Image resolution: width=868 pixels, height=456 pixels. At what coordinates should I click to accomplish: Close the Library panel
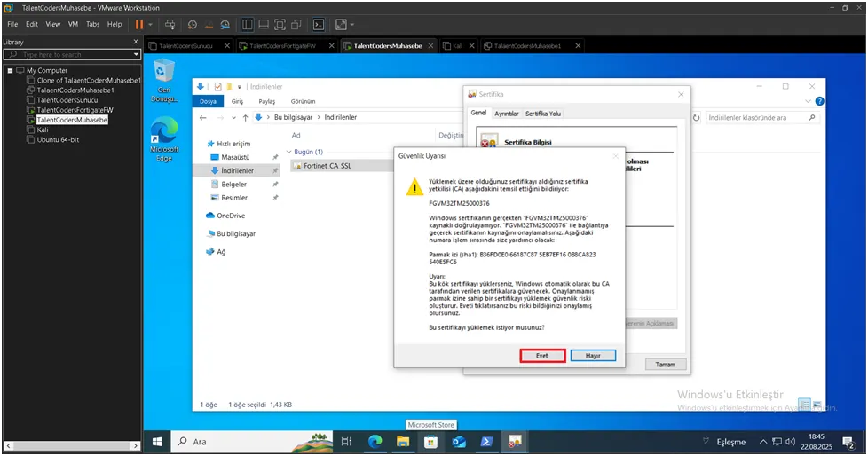(x=136, y=42)
